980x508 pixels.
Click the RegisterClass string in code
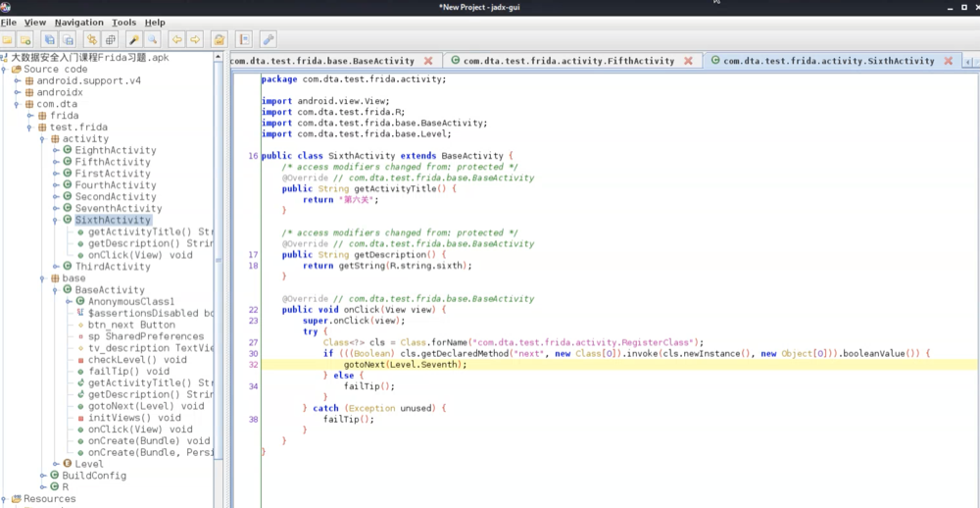(x=586, y=342)
